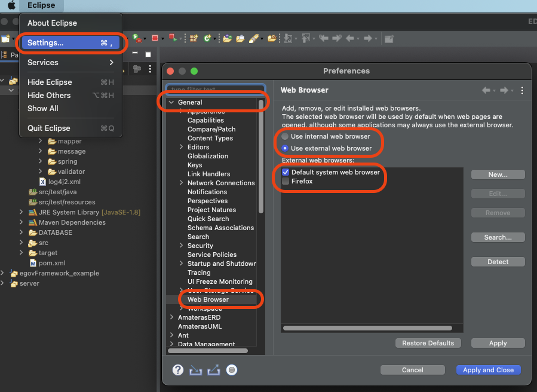Expand the Maven Dependencies project node

click(21, 222)
